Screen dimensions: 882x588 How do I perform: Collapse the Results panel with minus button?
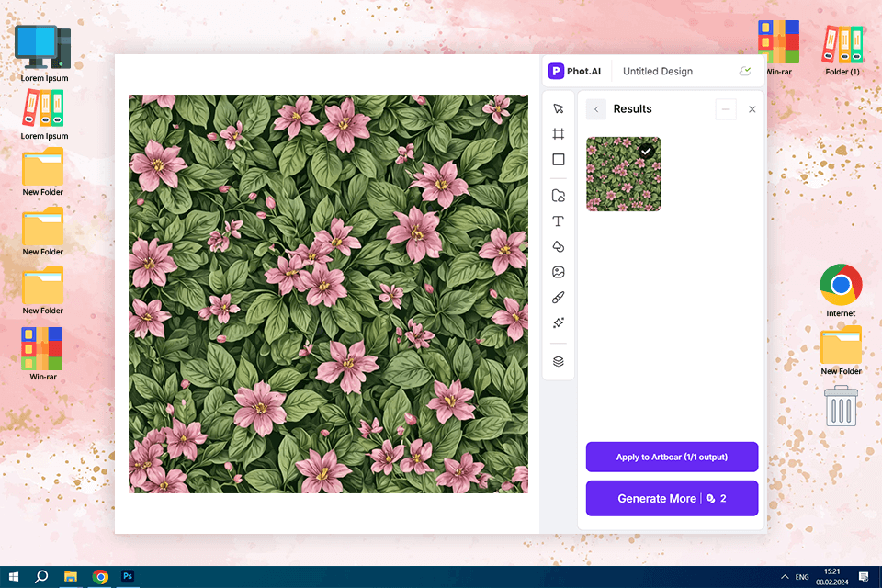click(x=726, y=109)
